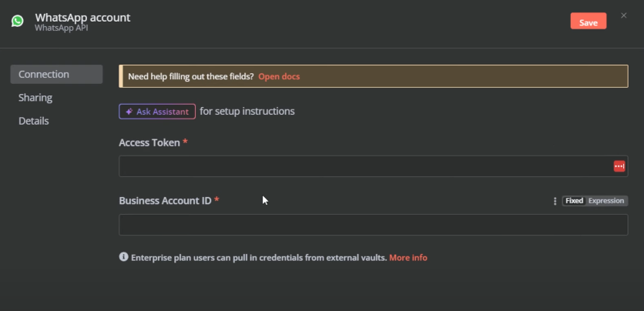
Task: Click the WhatsApp logo icon
Action: (x=17, y=21)
